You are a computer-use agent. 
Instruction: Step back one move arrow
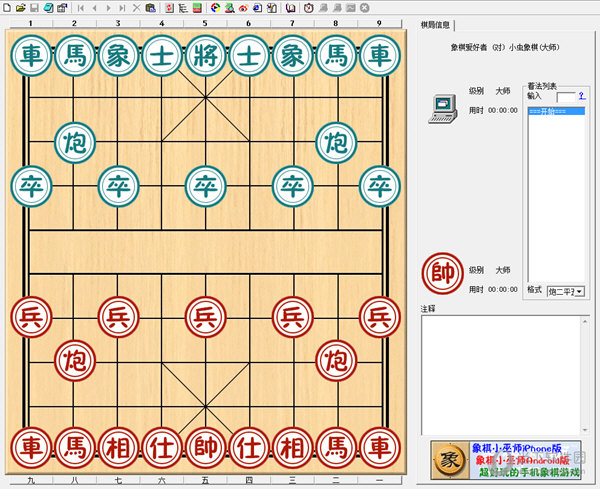pos(95,8)
